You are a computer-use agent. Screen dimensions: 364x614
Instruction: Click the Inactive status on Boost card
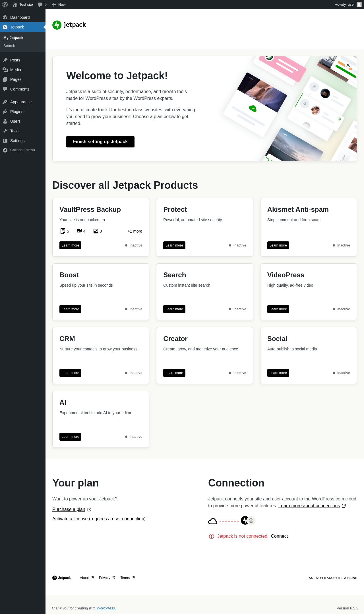tap(134, 309)
